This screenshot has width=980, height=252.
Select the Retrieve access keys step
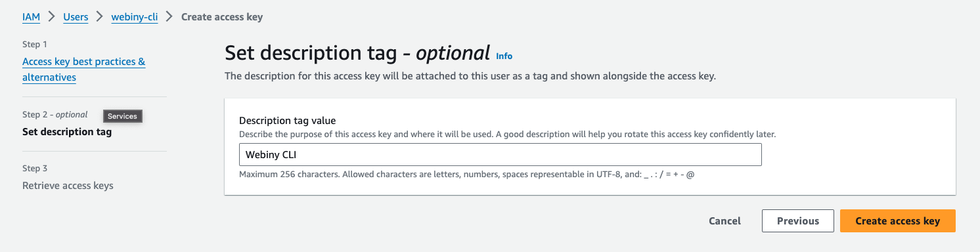point(68,186)
